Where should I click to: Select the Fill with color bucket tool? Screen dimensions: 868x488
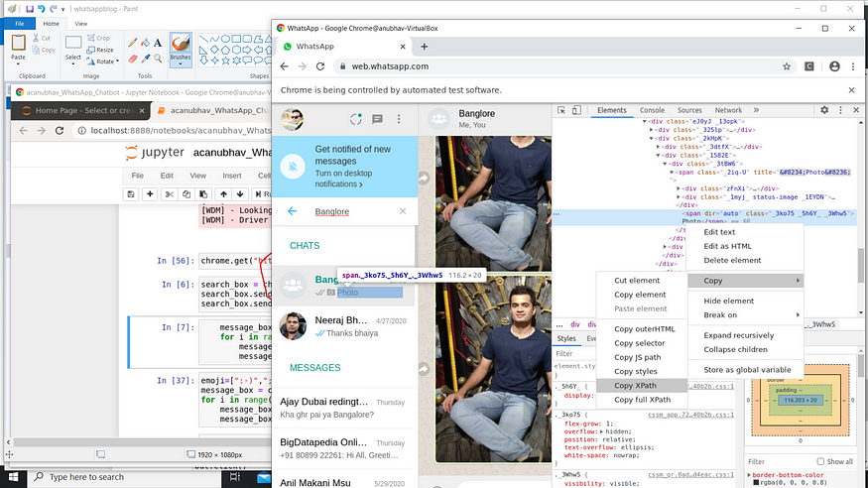(x=145, y=43)
